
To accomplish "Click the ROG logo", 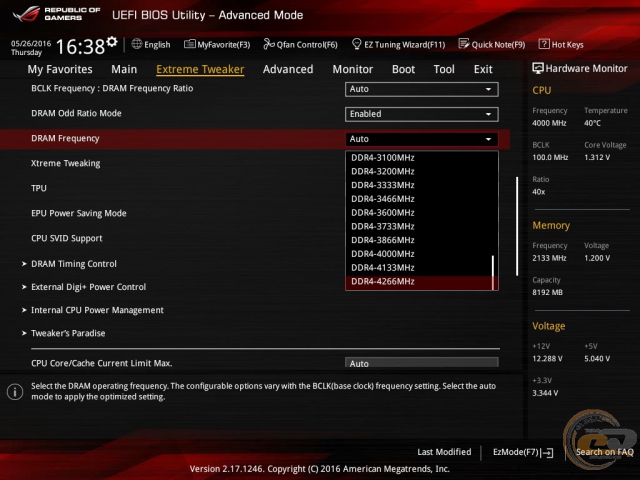I will (x=26, y=14).
